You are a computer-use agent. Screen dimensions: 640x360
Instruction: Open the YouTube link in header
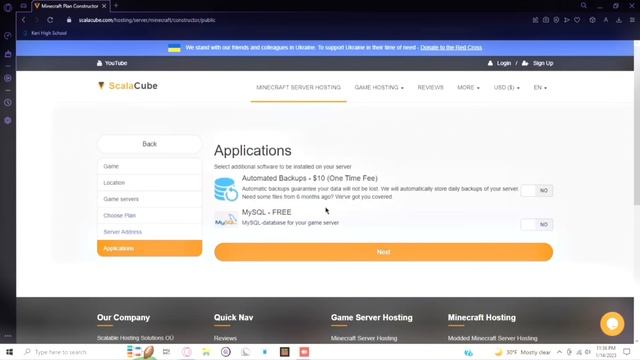112,63
